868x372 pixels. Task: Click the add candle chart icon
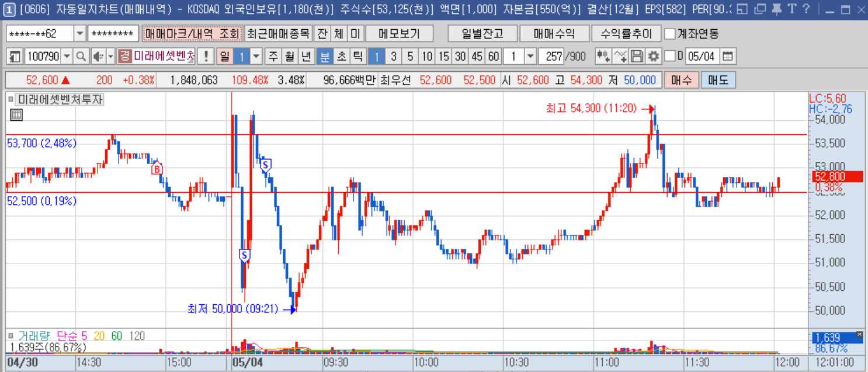point(603,57)
